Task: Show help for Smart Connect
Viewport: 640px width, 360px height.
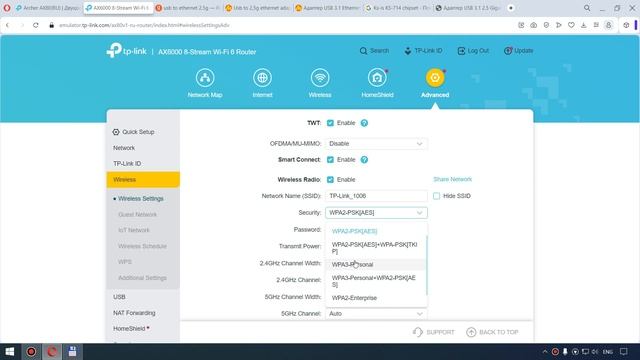Action: 364,160
